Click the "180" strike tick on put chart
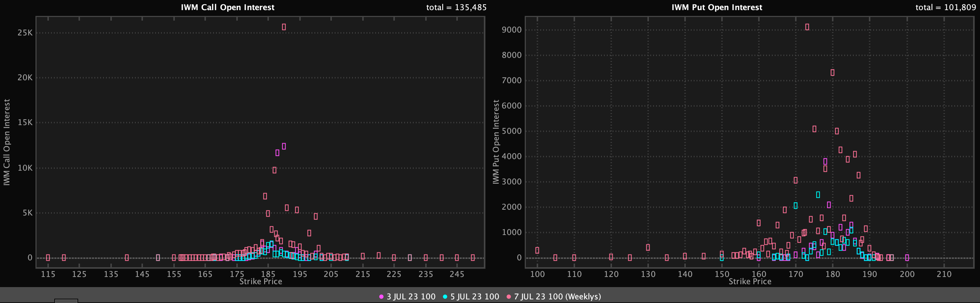 coord(832,274)
